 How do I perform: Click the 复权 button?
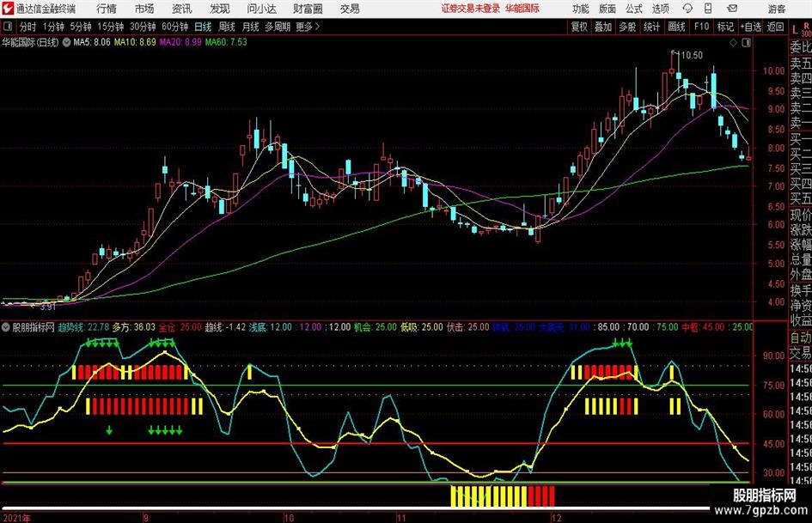click(x=579, y=27)
